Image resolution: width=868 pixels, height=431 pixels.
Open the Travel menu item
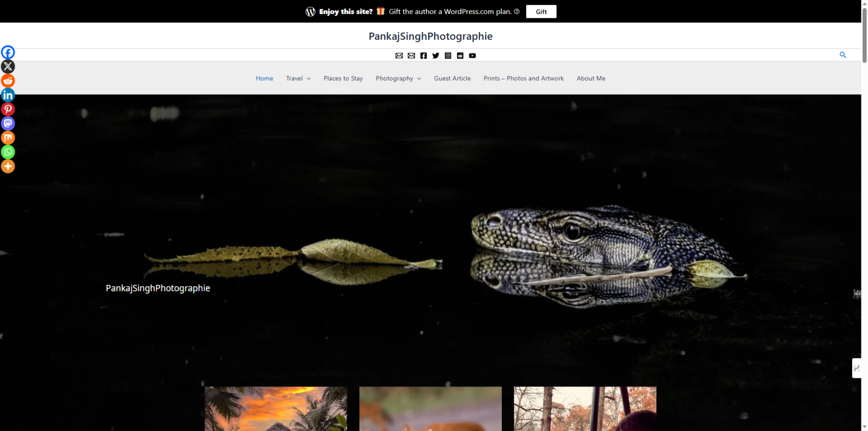point(295,78)
